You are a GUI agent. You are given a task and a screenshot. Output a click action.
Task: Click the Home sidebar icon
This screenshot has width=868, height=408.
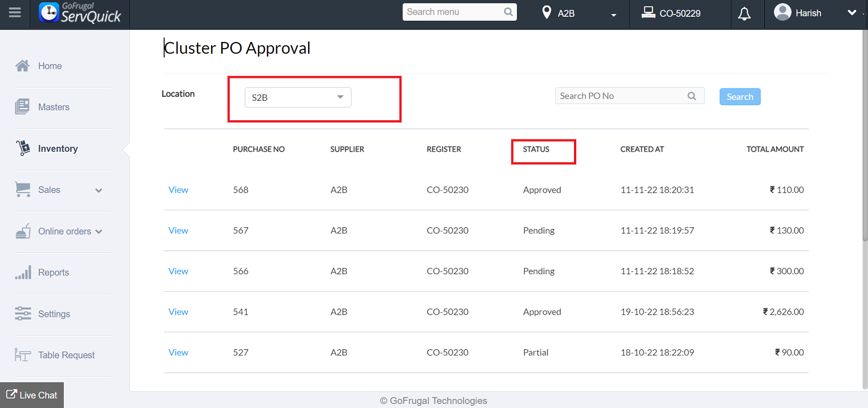tap(22, 66)
